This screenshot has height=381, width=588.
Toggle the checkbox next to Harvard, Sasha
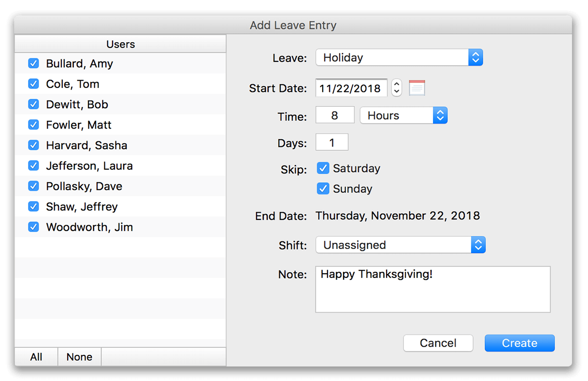coord(33,145)
